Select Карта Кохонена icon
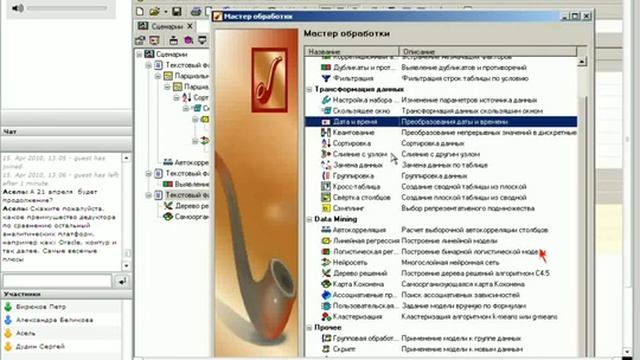Viewport: 640px width, 360px height. (326, 284)
